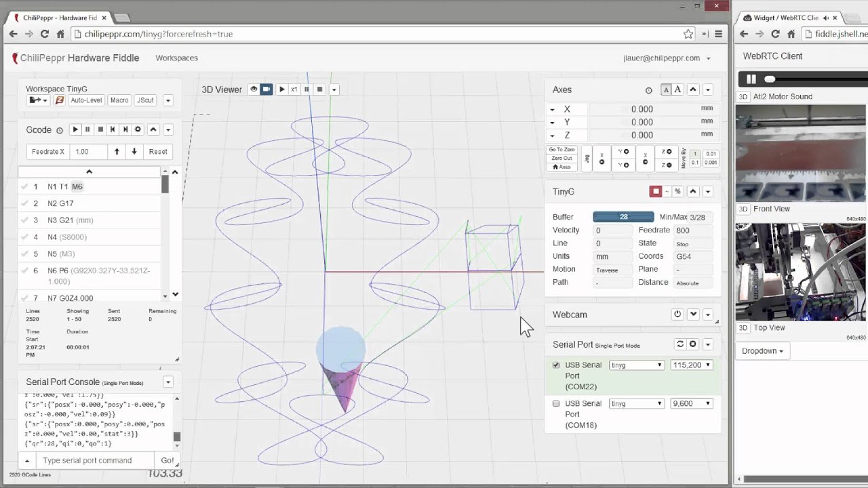Click the feedrate value field 1.00
This screenshot has height=488, width=868.
(x=89, y=152)
